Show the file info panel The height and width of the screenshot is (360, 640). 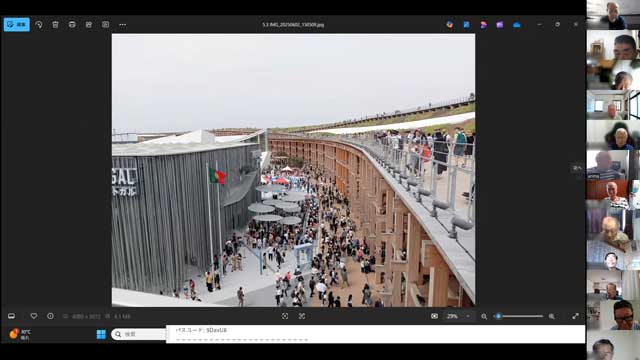pos(50,316)
